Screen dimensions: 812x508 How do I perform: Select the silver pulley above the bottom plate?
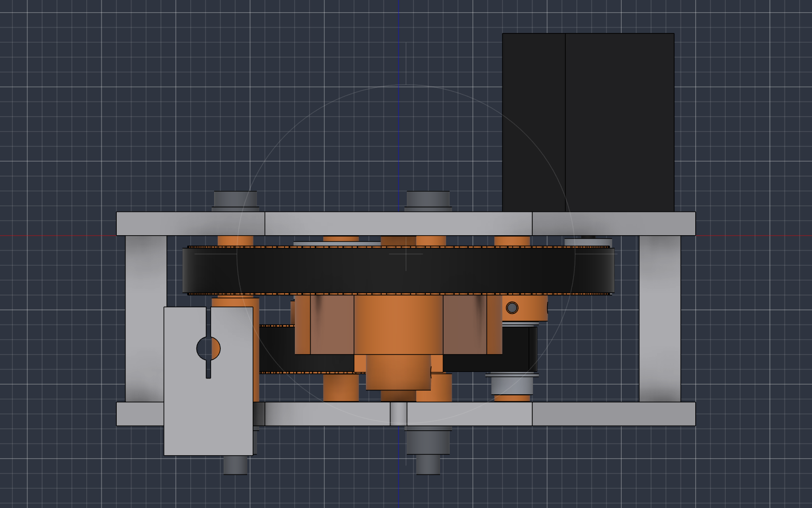tap(512, 384)
